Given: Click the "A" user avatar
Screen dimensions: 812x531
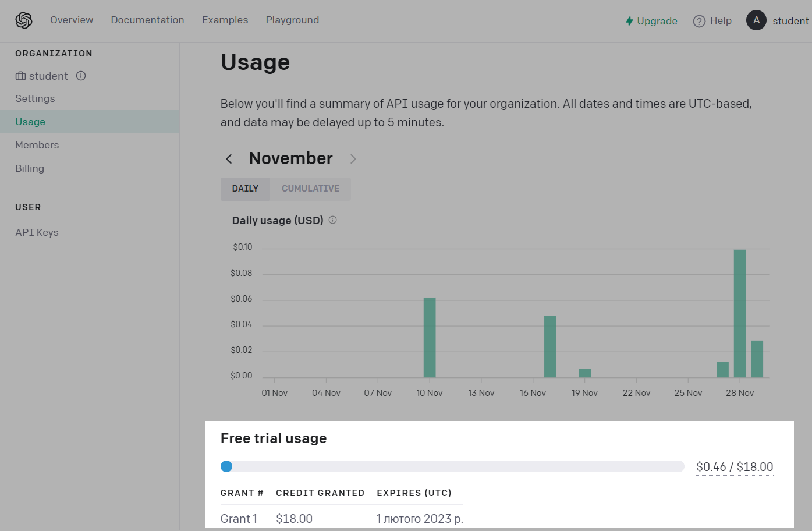Looking at the screenshot, I should (x=756, y=20).
